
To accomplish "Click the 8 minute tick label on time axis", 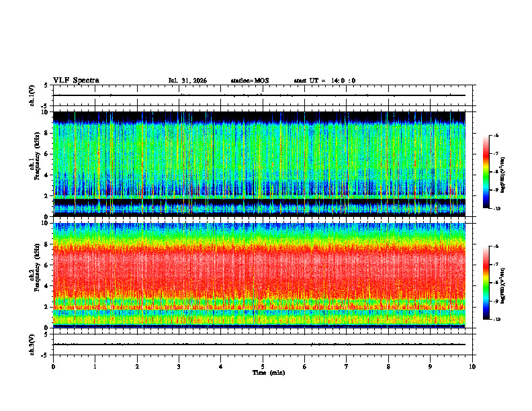I will point(388,367).
